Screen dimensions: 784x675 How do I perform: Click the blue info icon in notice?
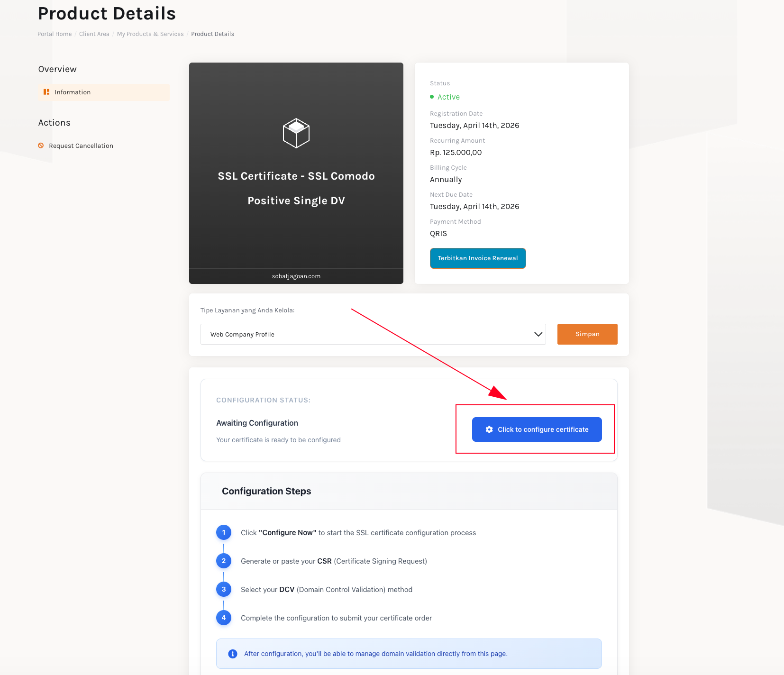pos(232,654)
